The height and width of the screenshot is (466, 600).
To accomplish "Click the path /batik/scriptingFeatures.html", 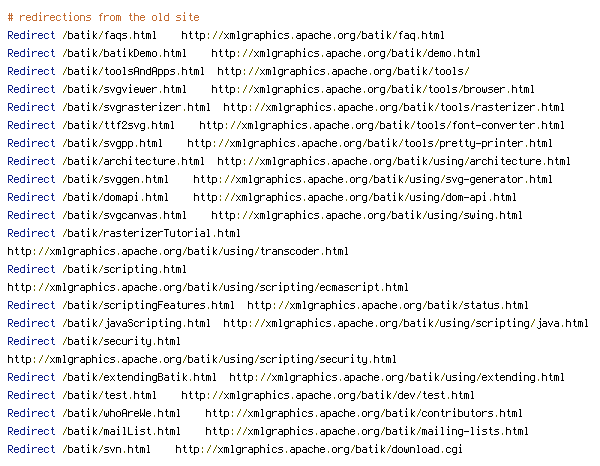I will (x=148, y=305).
